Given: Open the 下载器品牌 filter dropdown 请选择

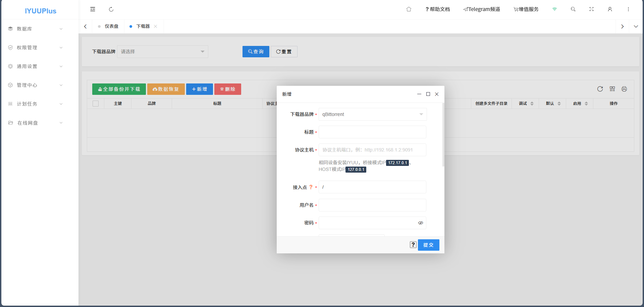Looking at the screenshot, I should click(x=162, y=52).
